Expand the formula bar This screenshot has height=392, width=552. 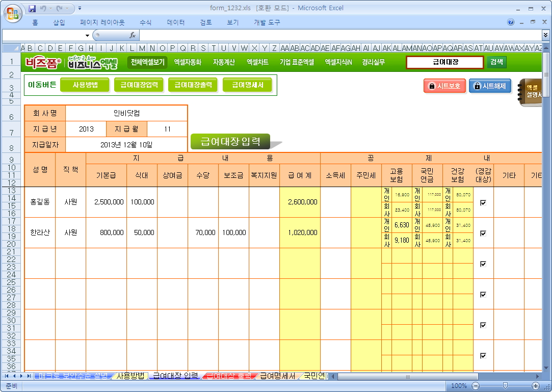click(546, 35)
